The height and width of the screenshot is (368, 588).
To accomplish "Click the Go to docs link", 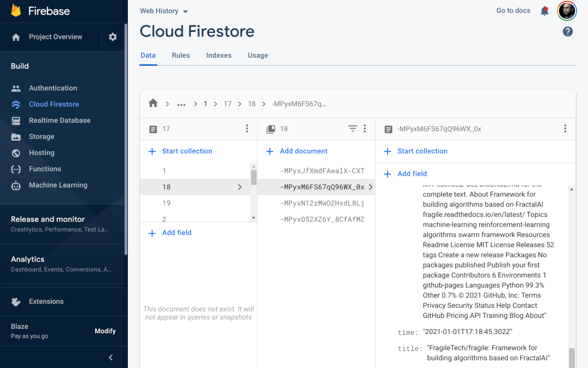I will (513, 10).
